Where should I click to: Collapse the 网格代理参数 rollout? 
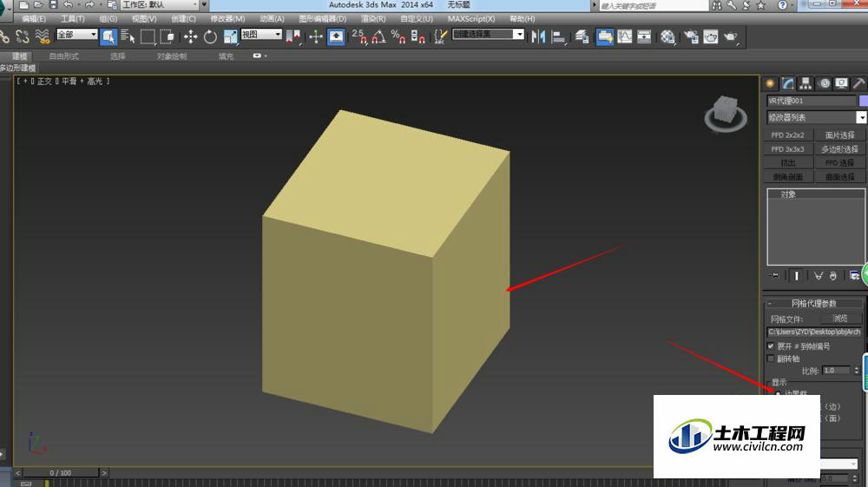(812, 303)
